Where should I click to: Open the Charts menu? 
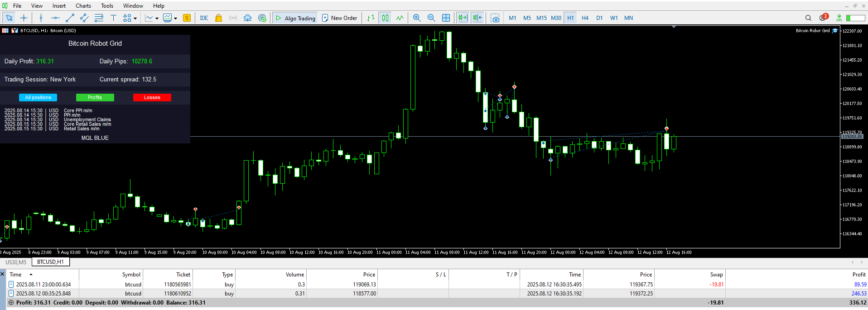[x=83, y=6]
